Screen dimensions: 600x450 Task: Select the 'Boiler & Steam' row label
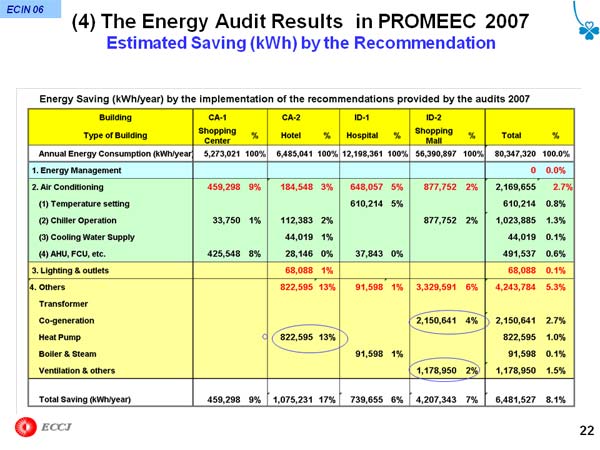coord(67,354)
